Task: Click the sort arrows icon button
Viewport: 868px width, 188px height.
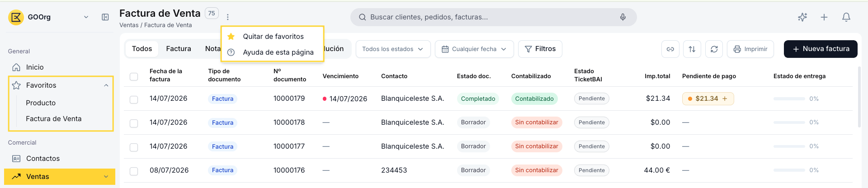Action: pos(692,49)
